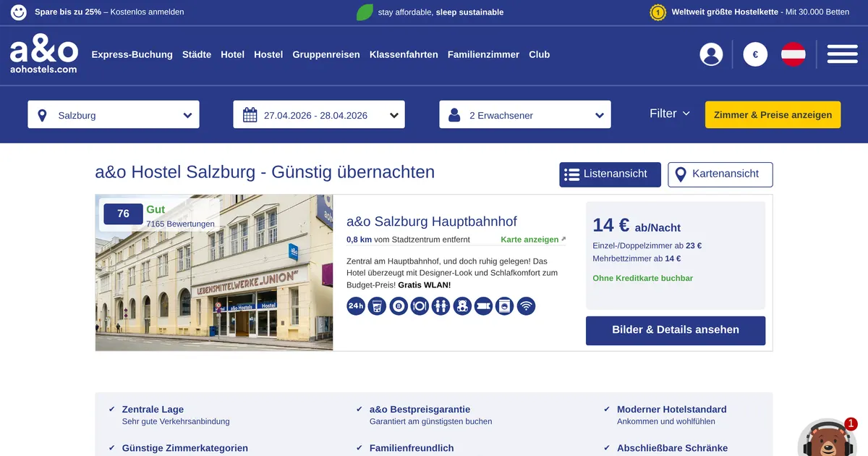The width and height of the screenshot is (868, 456).
Task: Click 'Abschließbare Schränke' benefit text
Action: pos(672,448)
